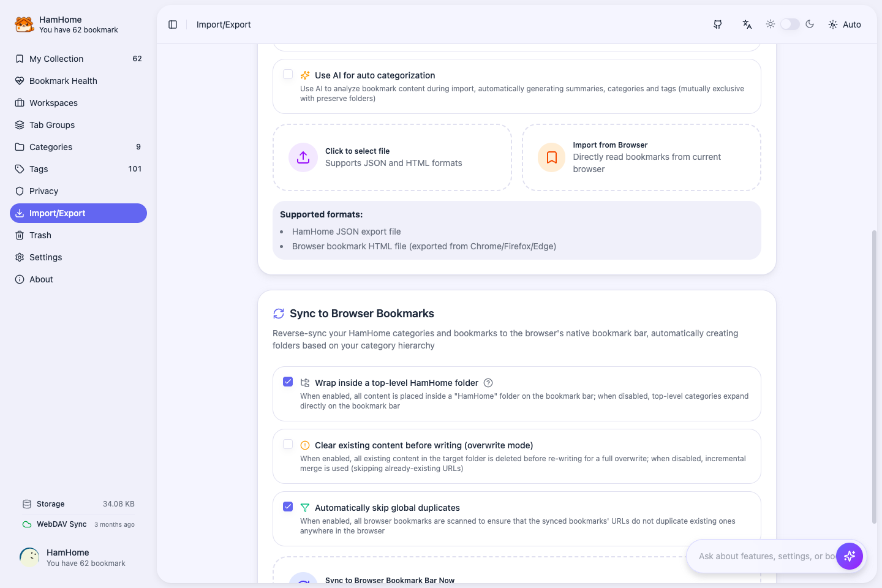Click the warning icon beside Clear existing content

[x=305, y=445]
